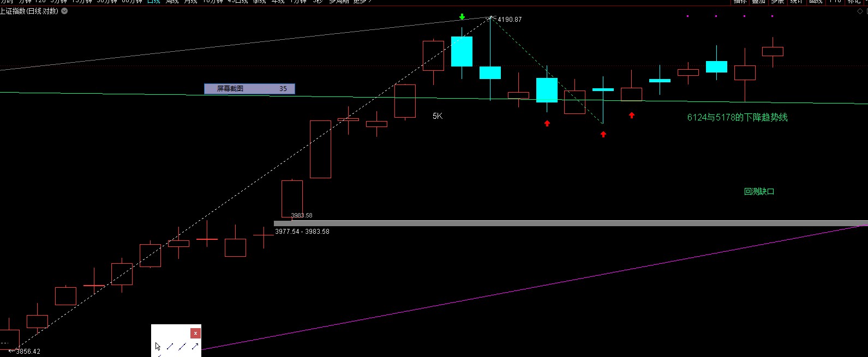Switch to the 周线 period tab
The width and height of the screenshot is (868, 357).
pyautogui.click(x=172, y=2)
